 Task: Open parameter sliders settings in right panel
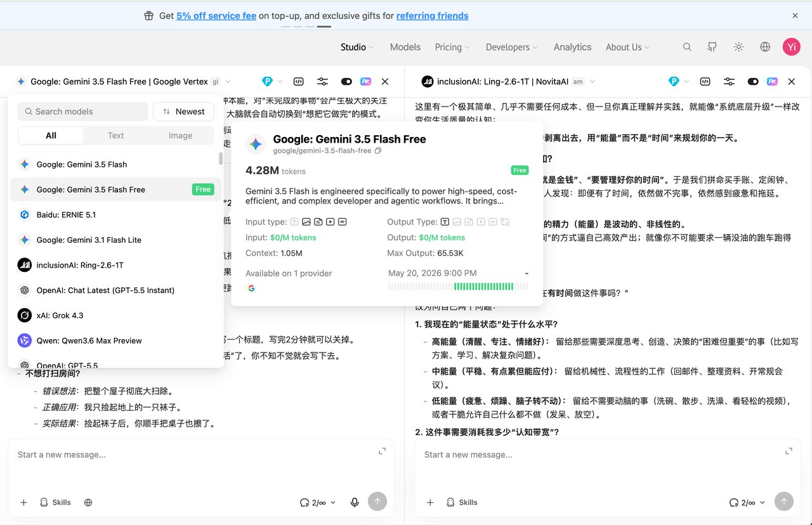(x=729, y=81)
